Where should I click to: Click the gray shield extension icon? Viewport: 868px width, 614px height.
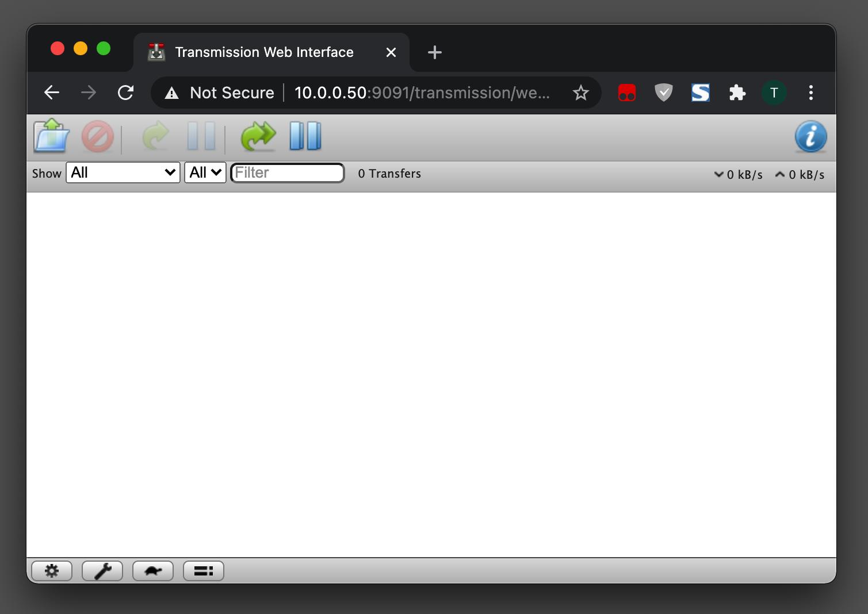point(664,93)
